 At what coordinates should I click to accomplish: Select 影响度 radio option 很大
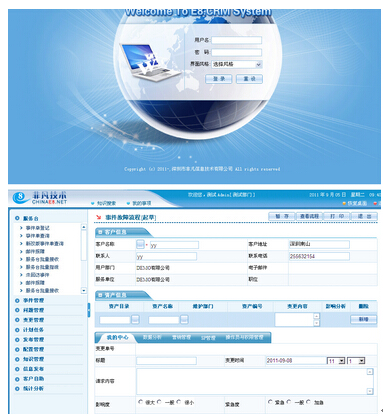(x=140, y=402)
